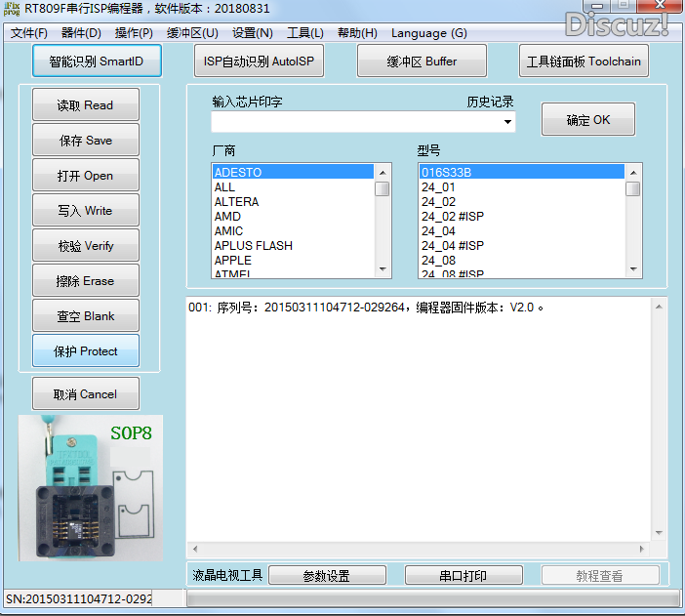Select 24_04 in the 型号 list
Screen dimensions: 685x616
coord(438,231)
